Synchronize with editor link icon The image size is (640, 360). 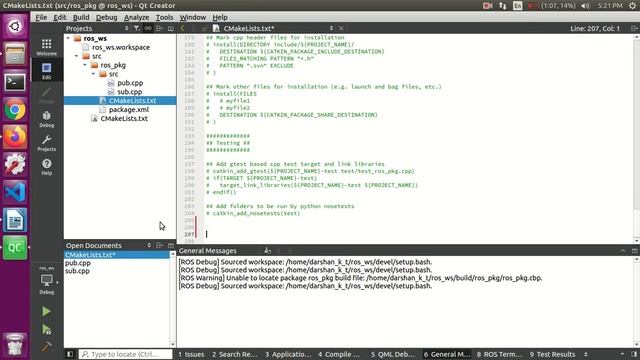(x=148, y=28)
